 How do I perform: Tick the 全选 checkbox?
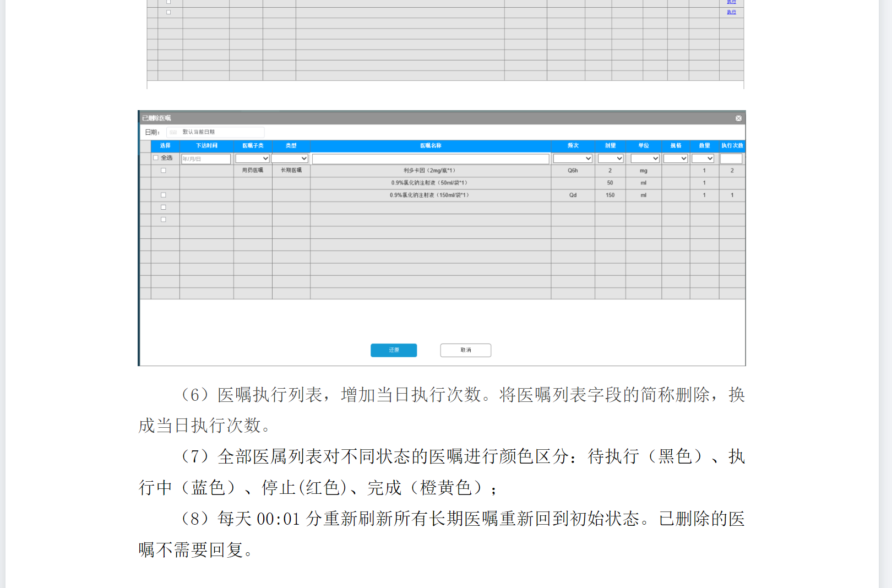point(156,158)
